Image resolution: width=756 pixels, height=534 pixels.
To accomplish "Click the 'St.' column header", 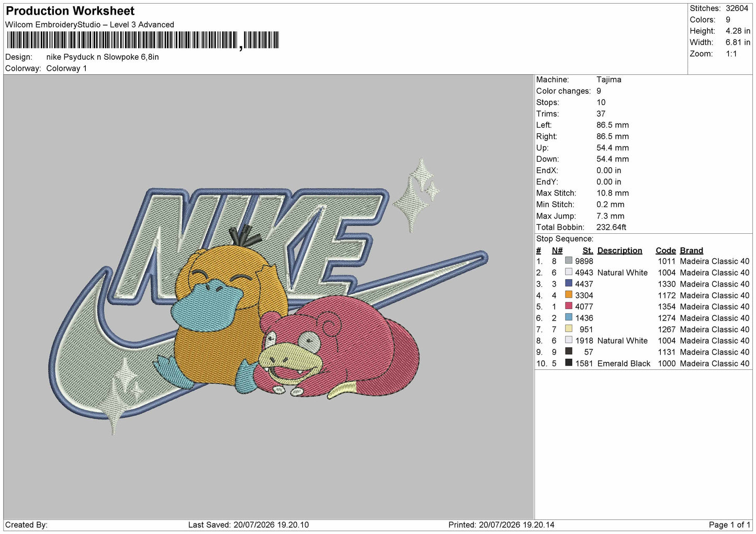I will click(588, 251).
